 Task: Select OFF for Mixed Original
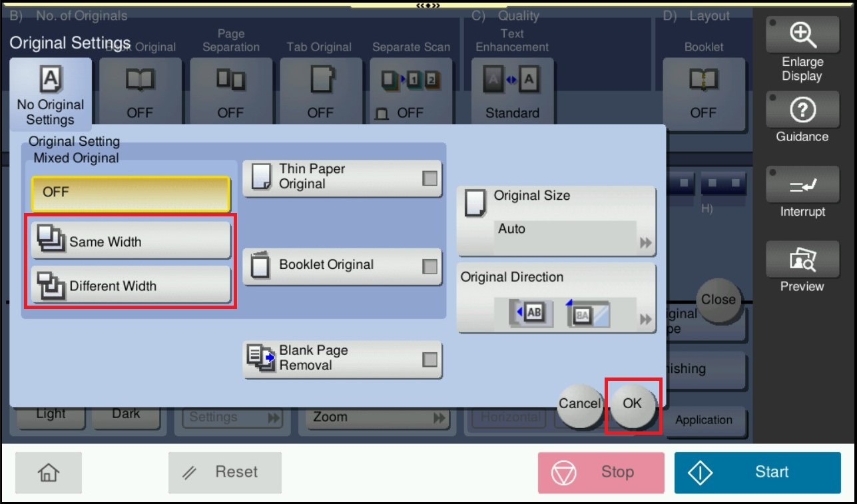(x=131, y=193)
